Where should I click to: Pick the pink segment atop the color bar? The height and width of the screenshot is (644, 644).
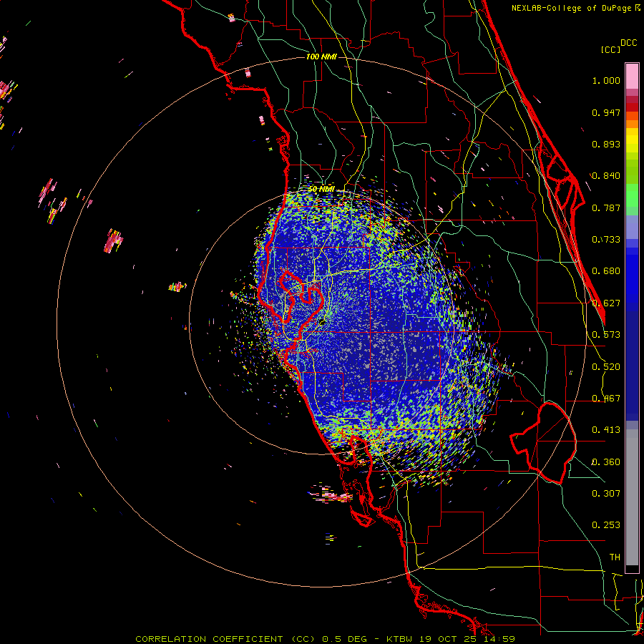pyautogui.click(x=632, y=77)
